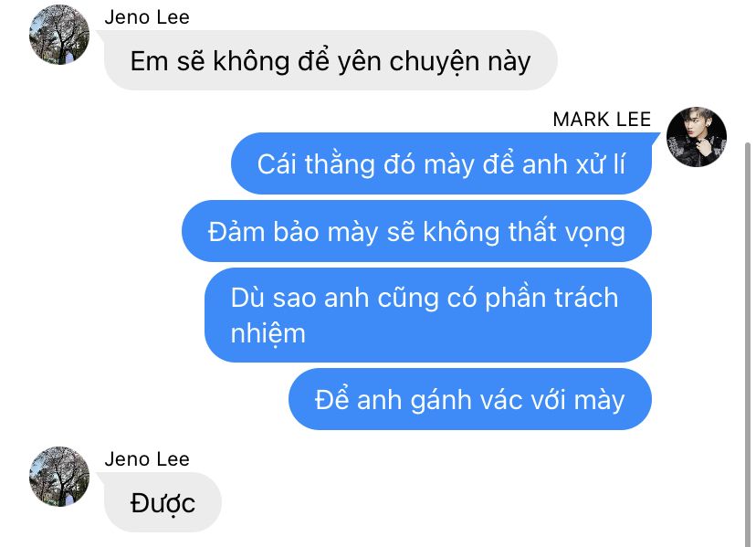Click message 'Để anh gánh vác với mày'
This screenshot has width=756, height=547.
click(470, 399)
